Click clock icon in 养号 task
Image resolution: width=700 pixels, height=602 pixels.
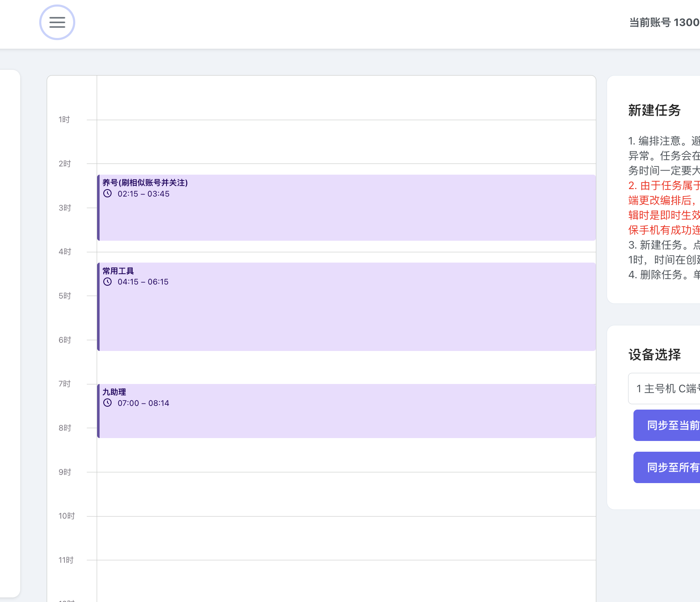pos(107,194)
